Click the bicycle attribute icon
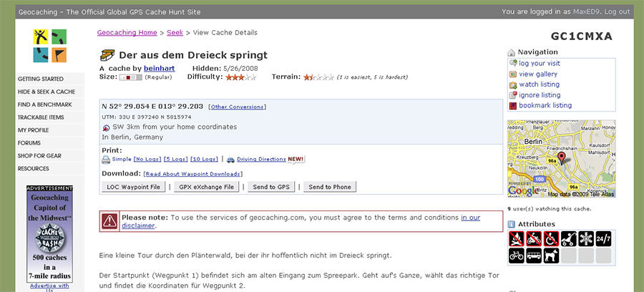The width and height of the screenshot is (644, 292). (516, 255)
